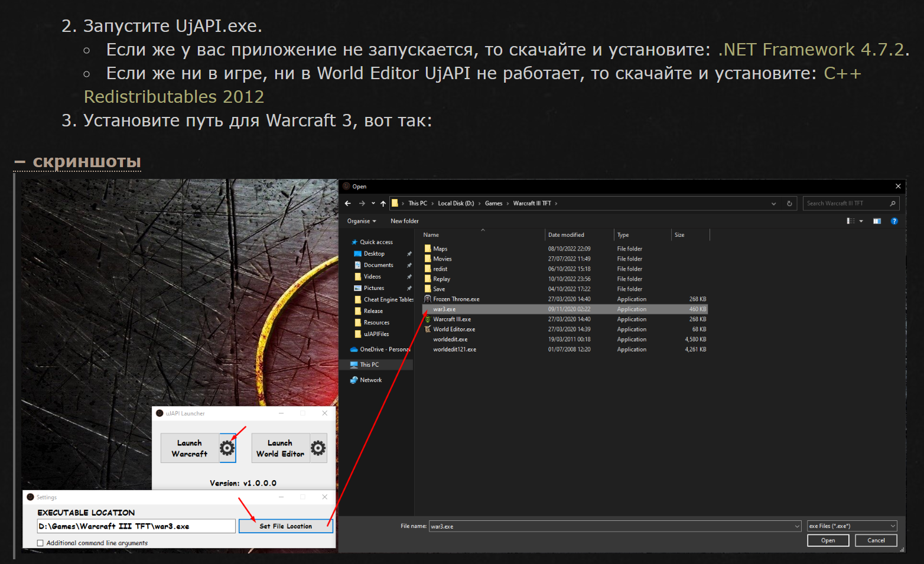Image resolution: width=924 pixels, height=564 pixels.
Task: Click the Warcraft III.exe file icon
Action: [x=428, y=319]
